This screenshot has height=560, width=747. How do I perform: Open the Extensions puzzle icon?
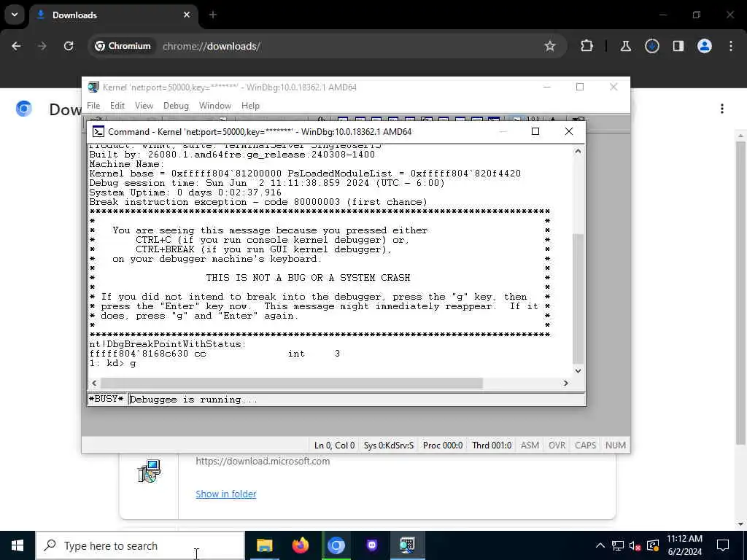point(587,46)
